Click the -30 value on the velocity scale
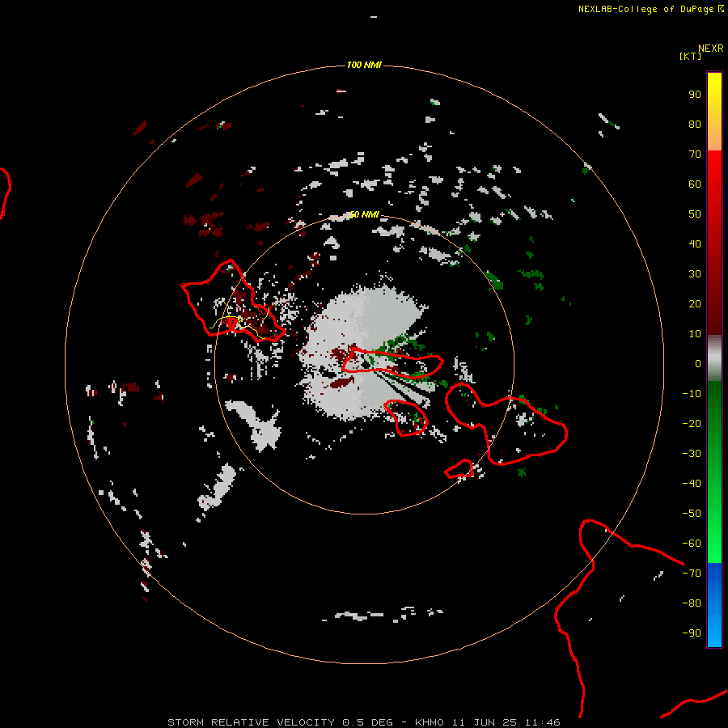728x728 pixels. 692,454
